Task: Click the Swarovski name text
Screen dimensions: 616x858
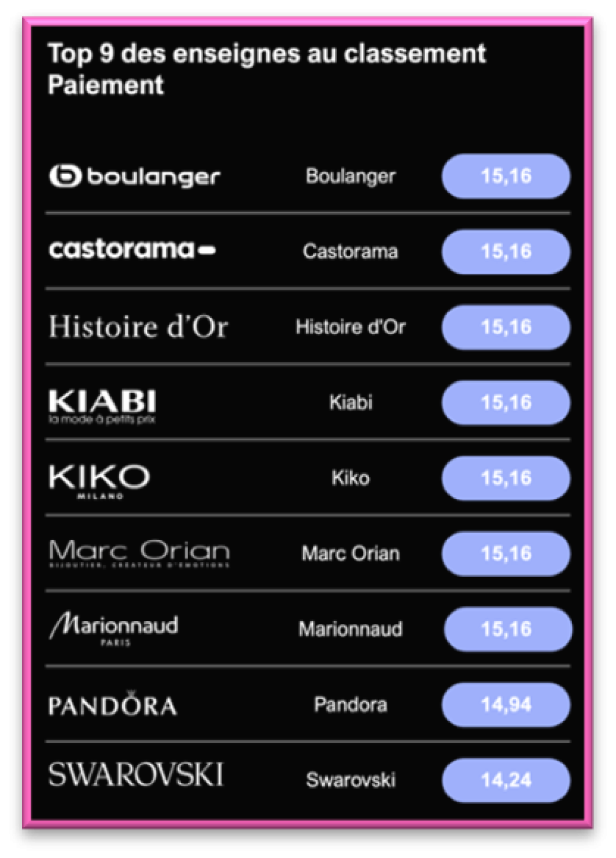Action: click(350, 781)
